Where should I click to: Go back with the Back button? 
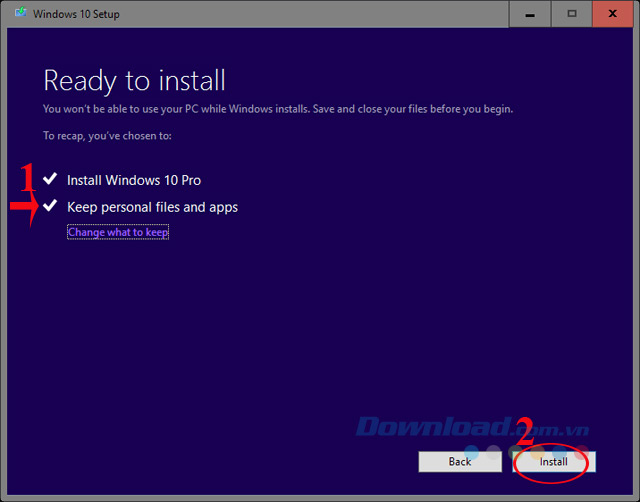click(x=460, y=462)
